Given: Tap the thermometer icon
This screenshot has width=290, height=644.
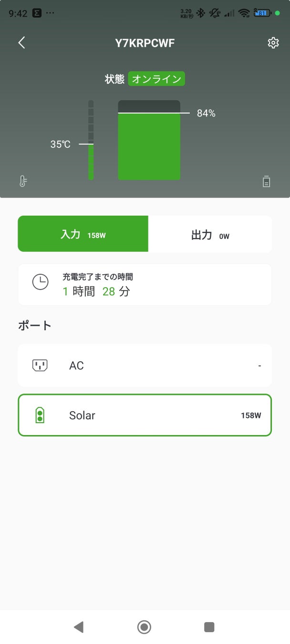Looking at the screenshot, I should click(x=23, y=181).
